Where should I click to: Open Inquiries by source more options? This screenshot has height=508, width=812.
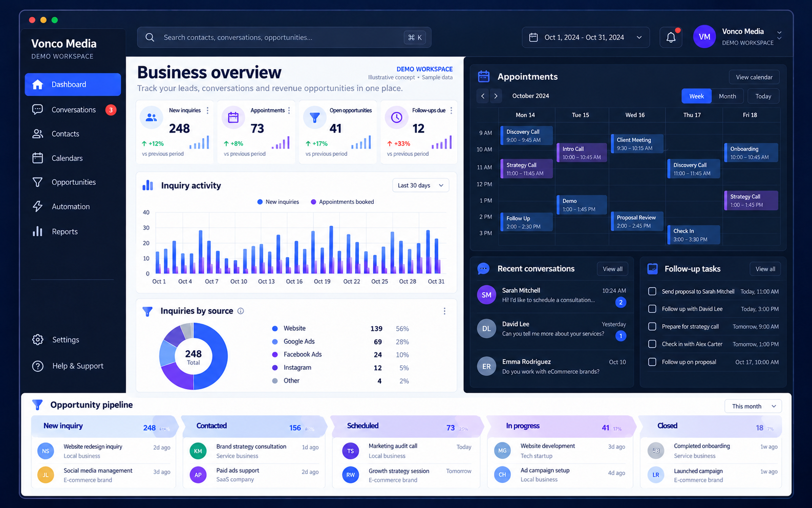tap(444, 311)
